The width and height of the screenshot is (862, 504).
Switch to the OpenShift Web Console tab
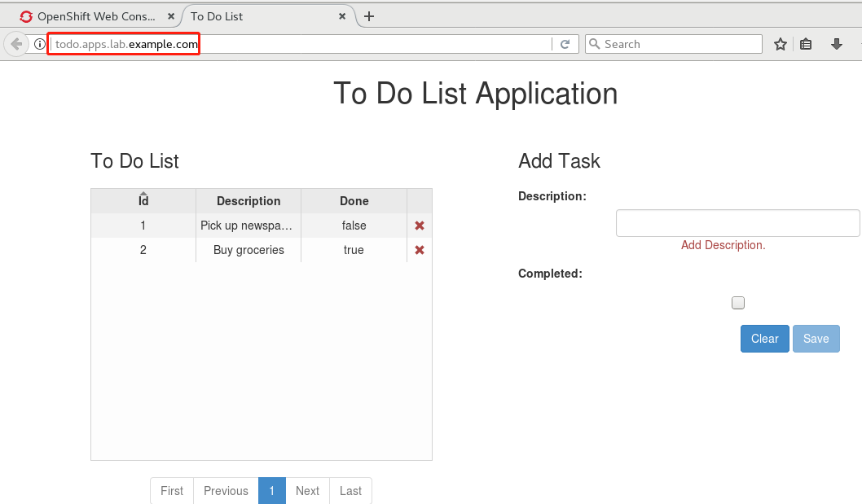pos(96,16)
